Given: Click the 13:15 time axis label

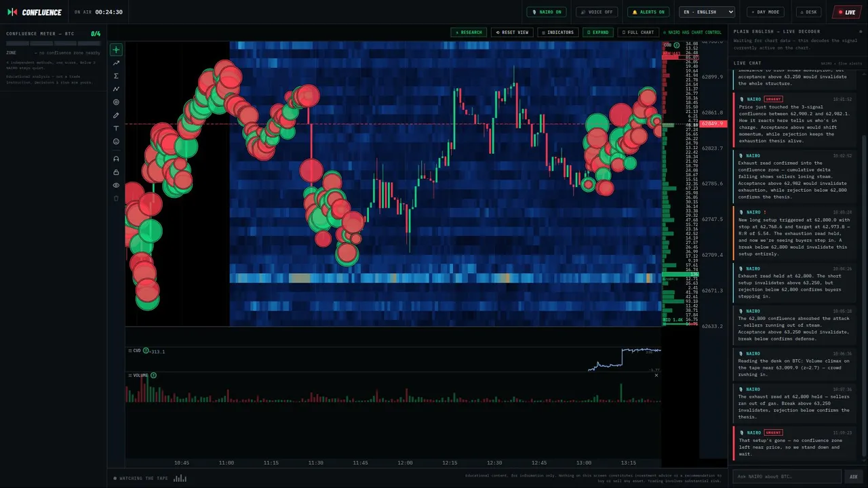Looking at the screenshot, I should pyautogui.click(x=628, y=463).
